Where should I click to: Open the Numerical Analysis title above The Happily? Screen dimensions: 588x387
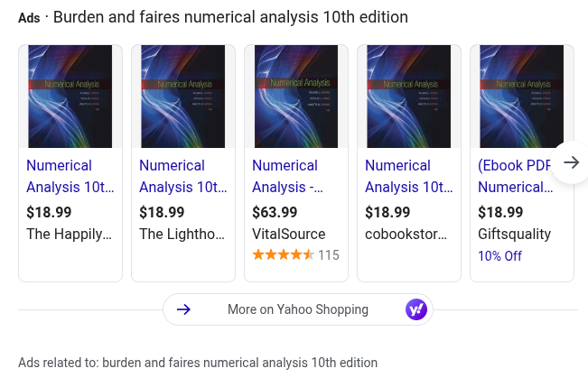coord(70,176)
